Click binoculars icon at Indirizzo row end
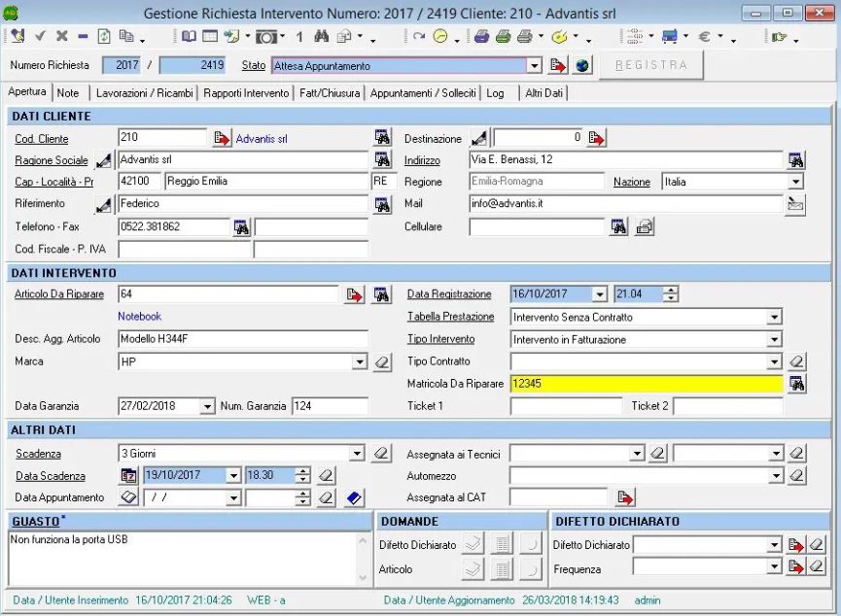841x616 pixels. coord(796,160)
